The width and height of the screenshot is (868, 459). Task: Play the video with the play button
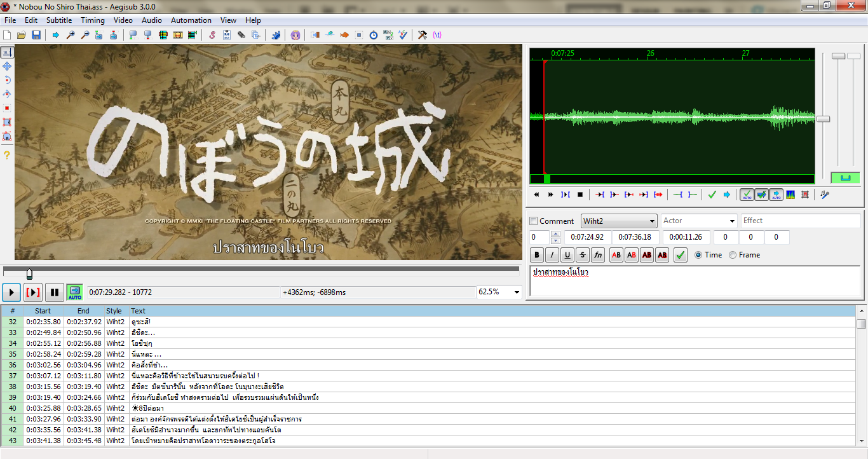[11, 292]
